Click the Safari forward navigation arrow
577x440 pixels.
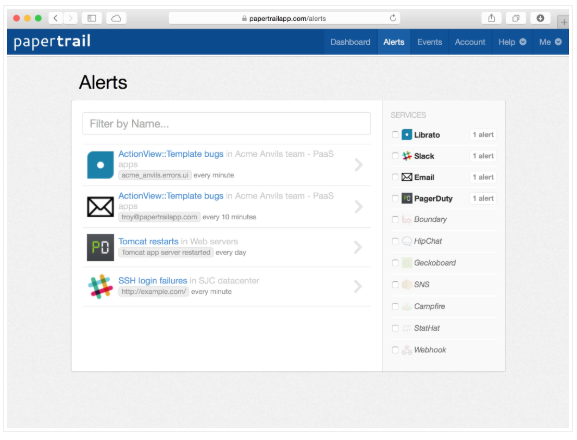pyautogui.click(x=70, y=18)
